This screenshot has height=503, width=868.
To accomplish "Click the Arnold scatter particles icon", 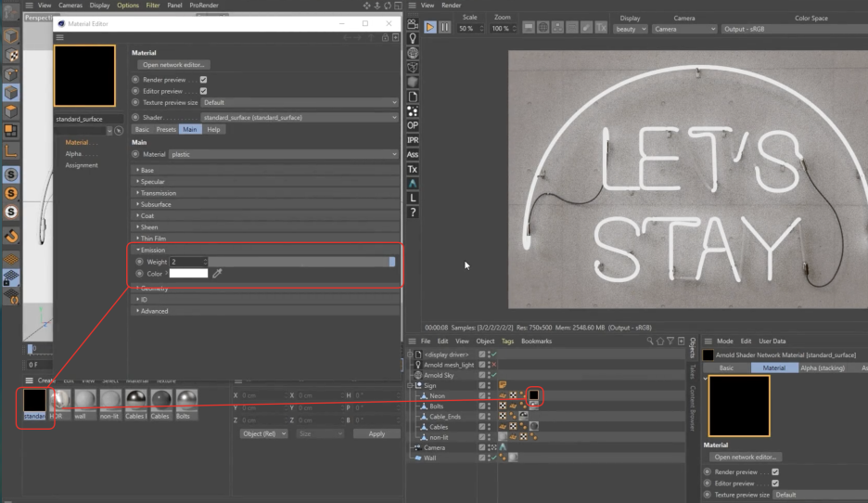I will point(413,110).
